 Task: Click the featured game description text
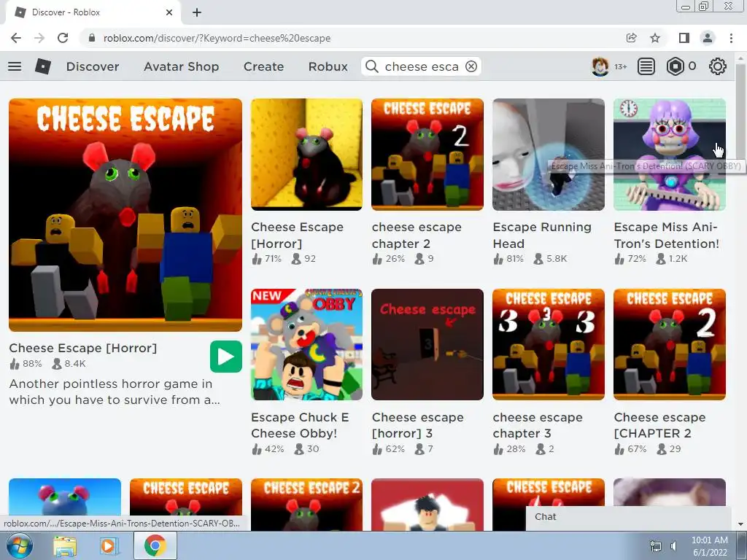click(115, 392)
